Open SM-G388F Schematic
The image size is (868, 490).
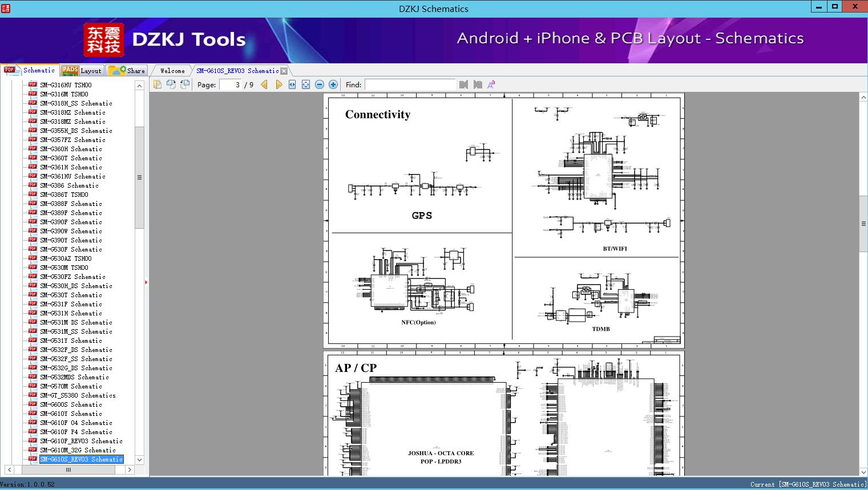pyautogui.click(x=71, y=204)
